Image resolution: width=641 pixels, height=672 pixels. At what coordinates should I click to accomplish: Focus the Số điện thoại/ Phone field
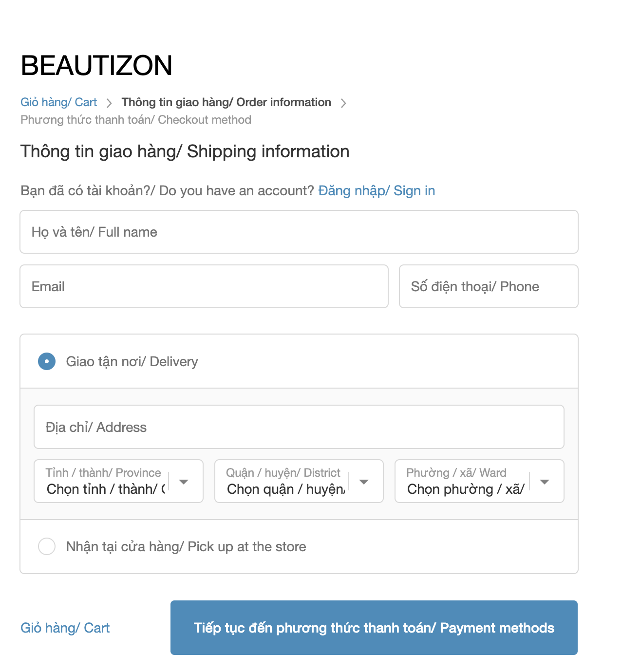pos(488,286)
